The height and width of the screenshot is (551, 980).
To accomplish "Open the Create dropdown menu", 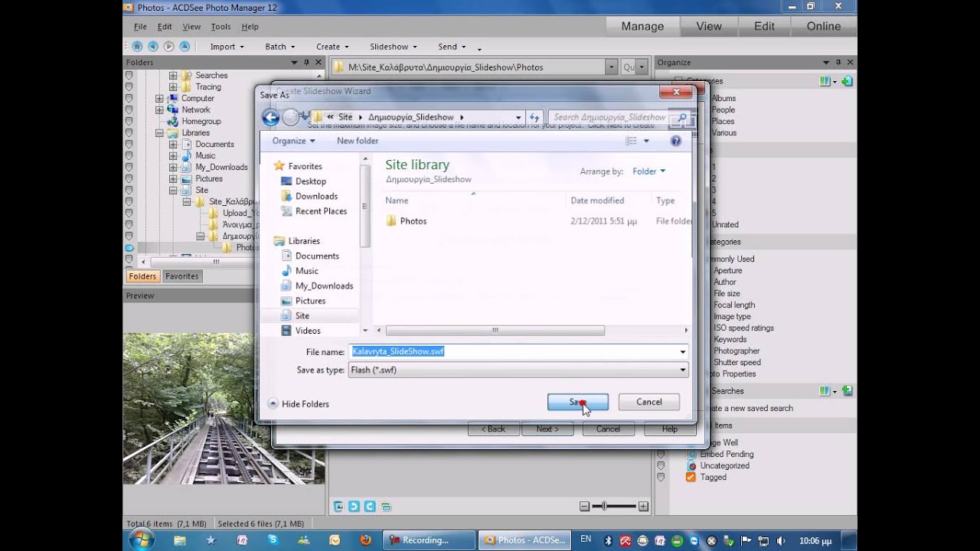I will click(332, 47).
